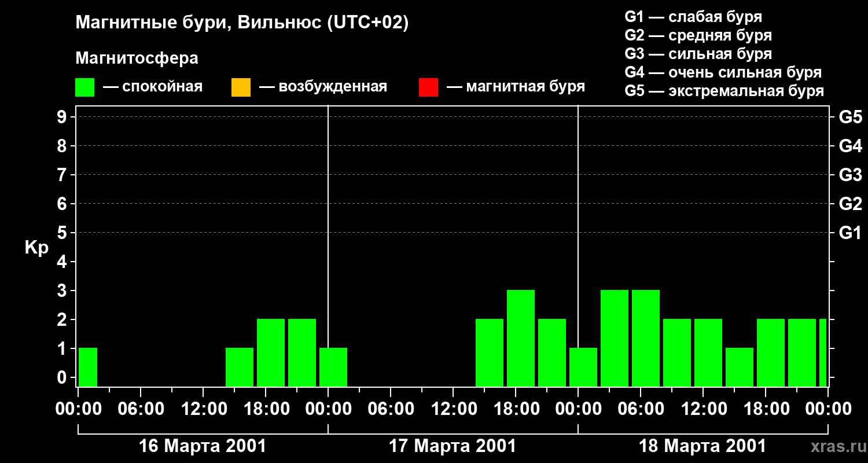
Task: Click the '— возбужденная' legend label
Action: point(323,87)
